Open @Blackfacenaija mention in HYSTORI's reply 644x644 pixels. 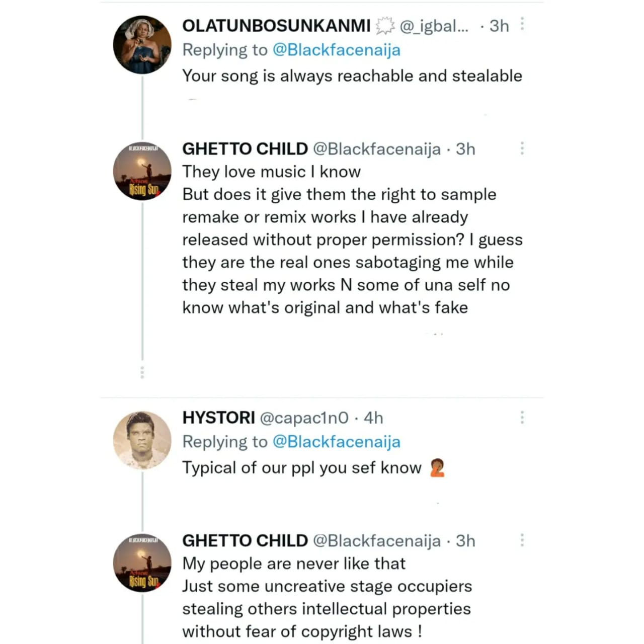(x=336, y=442)
